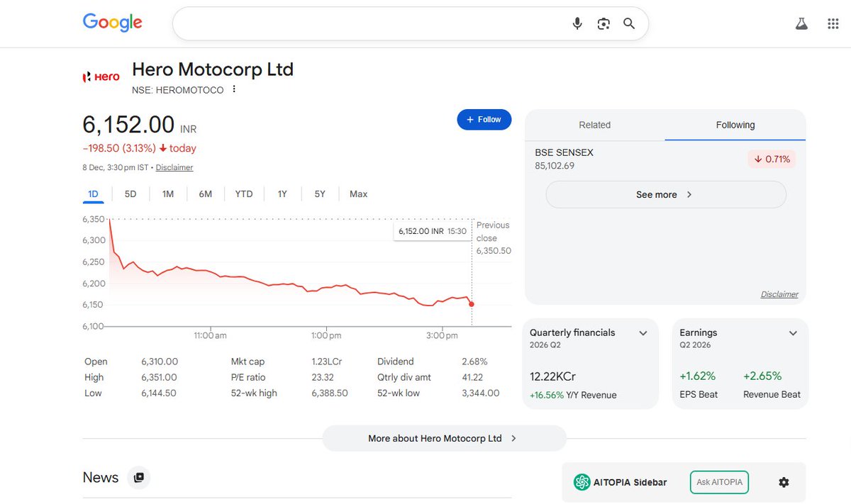Click the +2.65% Revenue Beat value
The width and height of the screenshot is (851, 504).
tap(762, 376)
